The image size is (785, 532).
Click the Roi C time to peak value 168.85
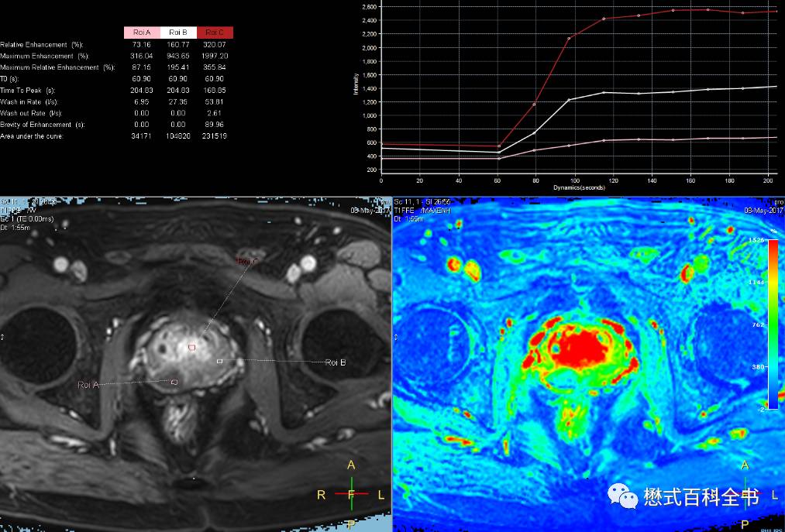pyautogui.click(x=215, y=91)
